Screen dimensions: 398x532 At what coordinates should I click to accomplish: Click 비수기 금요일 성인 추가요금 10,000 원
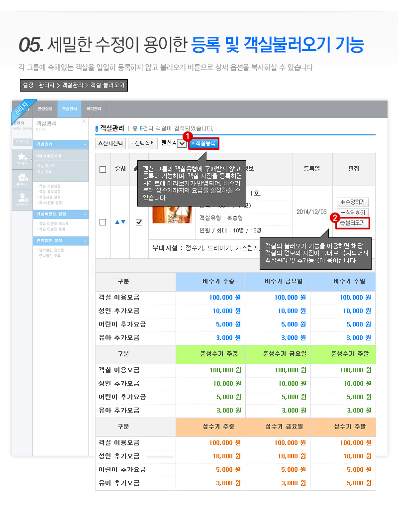pos(292,311)
